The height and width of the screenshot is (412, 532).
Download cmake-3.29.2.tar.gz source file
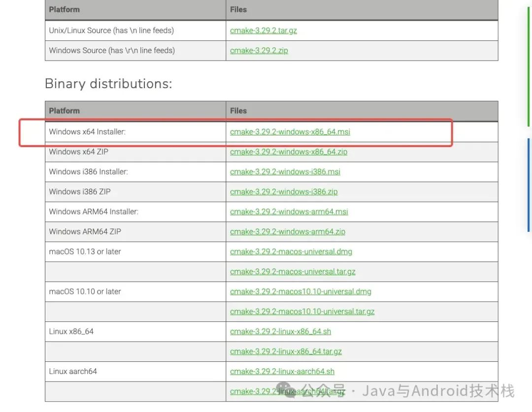click(x=263, y=31)
